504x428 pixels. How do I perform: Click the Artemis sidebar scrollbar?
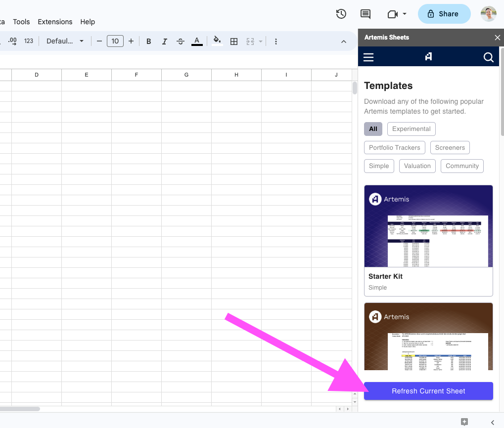tap(502, 91)
